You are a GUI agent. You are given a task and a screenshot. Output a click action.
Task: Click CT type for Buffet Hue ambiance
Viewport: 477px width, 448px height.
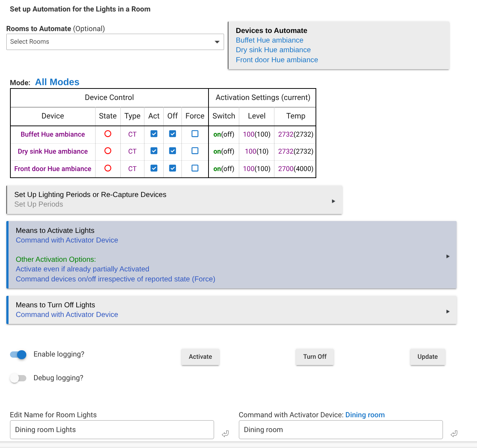(132, 134)
